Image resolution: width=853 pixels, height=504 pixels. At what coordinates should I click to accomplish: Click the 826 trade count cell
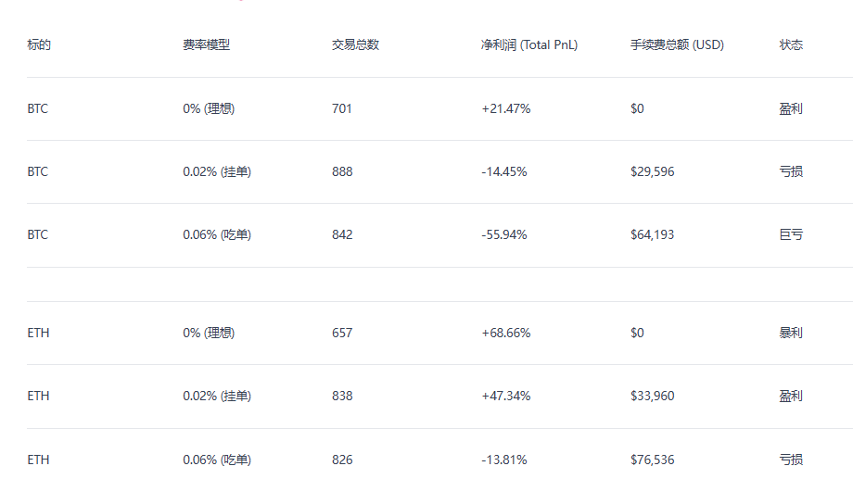click(342, 460)
